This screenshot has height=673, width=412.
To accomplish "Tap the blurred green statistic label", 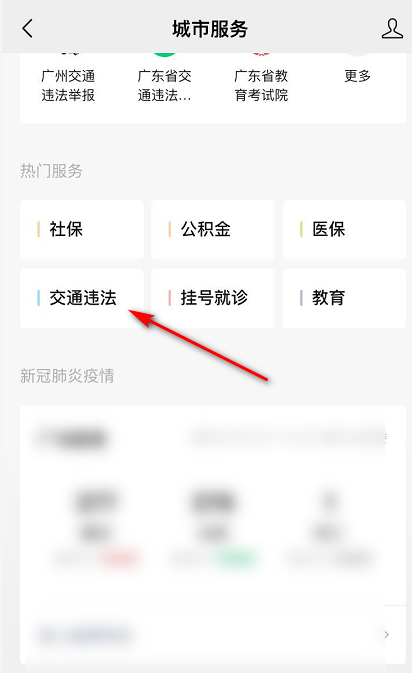I will [237, 558].
